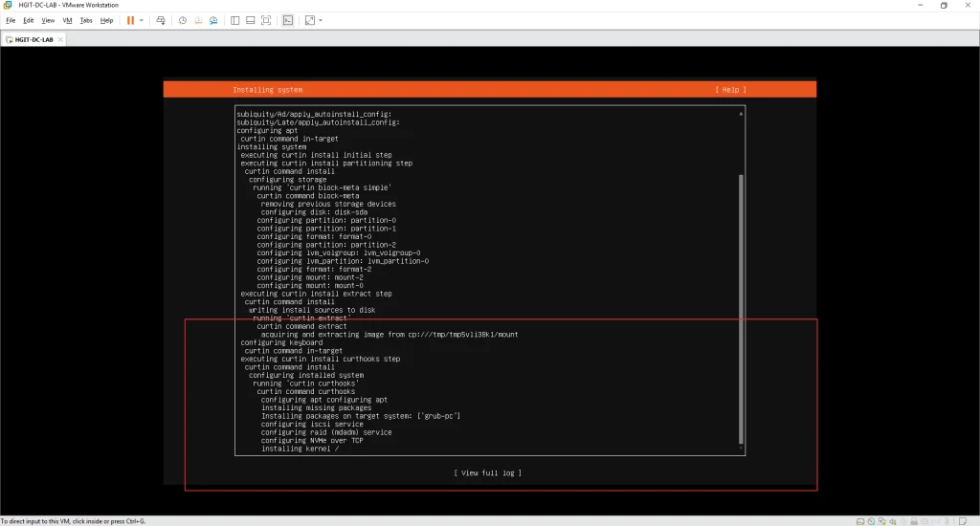Click 'Installing packages on target system' line
Viewport: 980px width, 526px height.
pyautogui.click(x=361, y=416)
